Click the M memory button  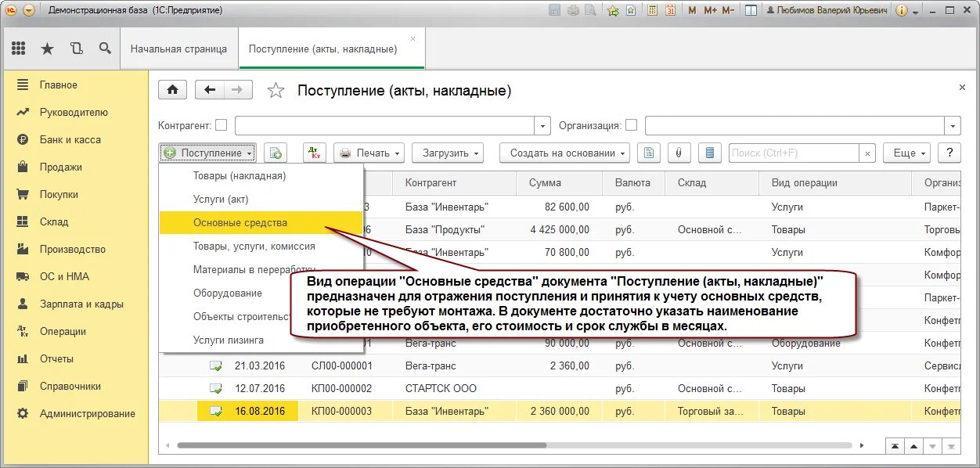coord(692,10)
